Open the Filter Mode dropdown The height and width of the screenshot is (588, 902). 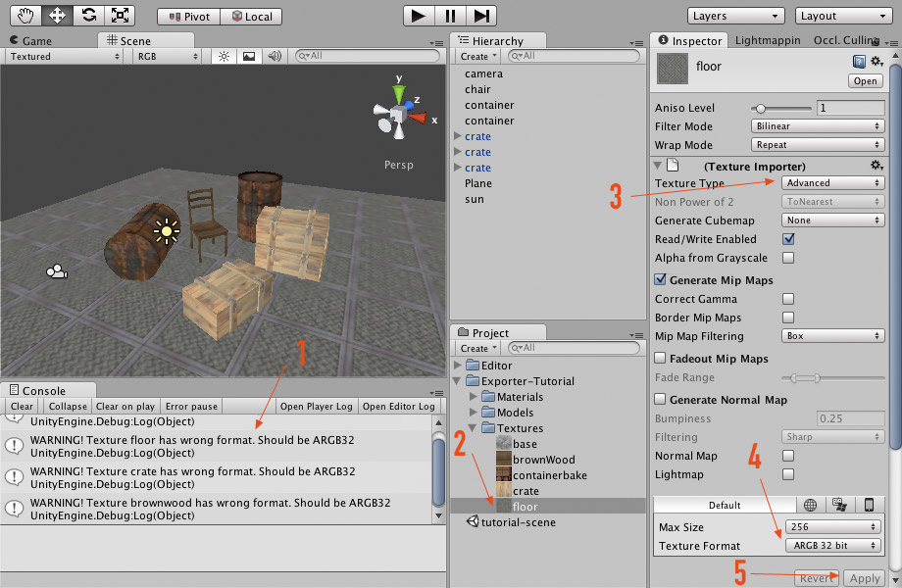[818, 124]
